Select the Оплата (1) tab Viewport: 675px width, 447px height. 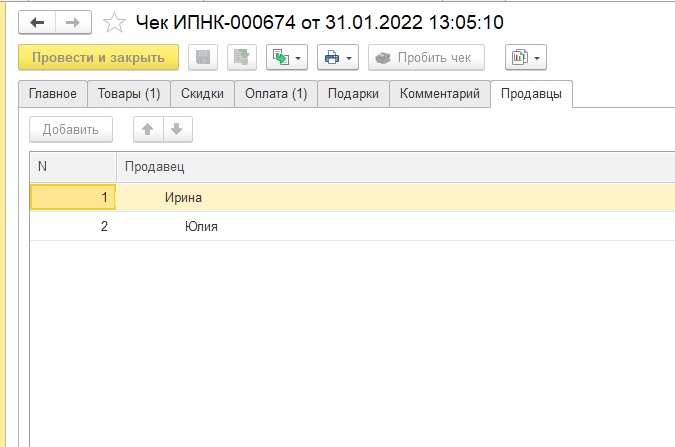tap(276, 94)
